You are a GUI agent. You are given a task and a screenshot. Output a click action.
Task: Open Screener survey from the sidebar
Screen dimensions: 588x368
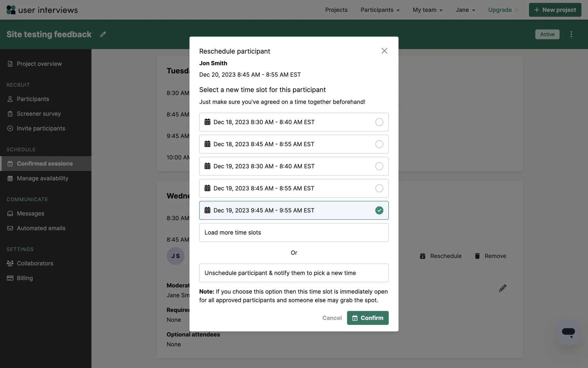pos(39,114)
